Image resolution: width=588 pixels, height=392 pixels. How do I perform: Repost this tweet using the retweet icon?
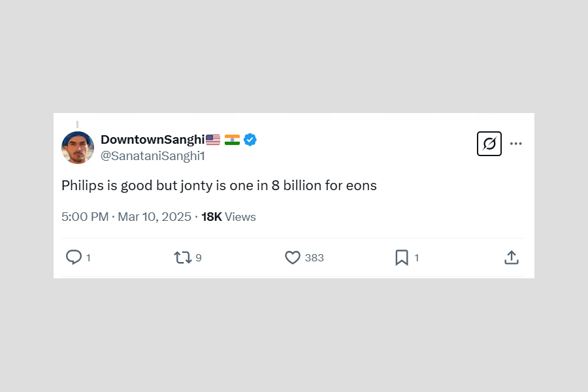(183, 257)
